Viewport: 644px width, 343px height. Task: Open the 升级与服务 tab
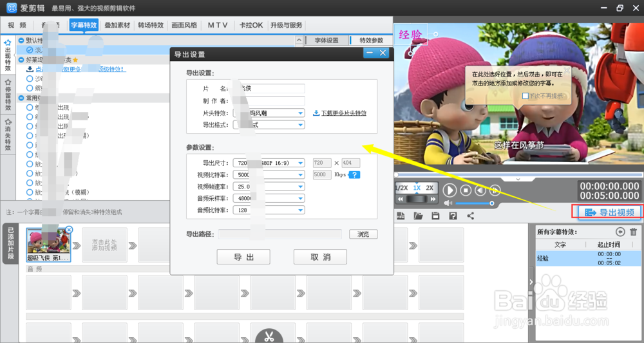tap(287, 25)
